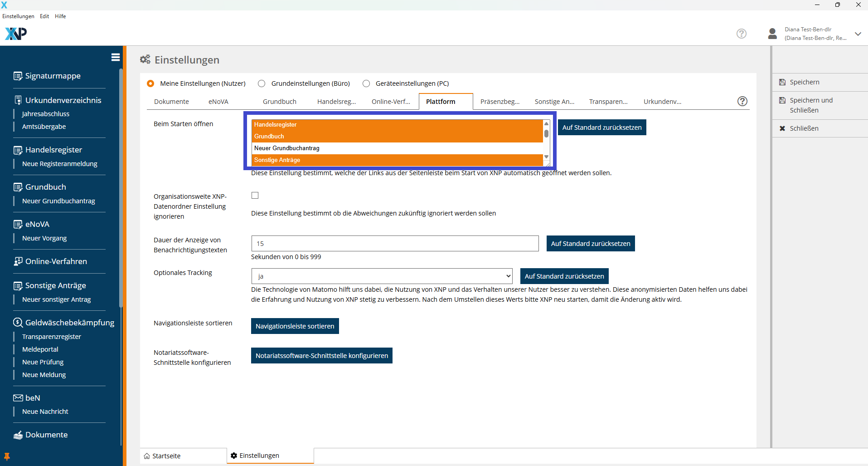Open Online-Verfahren in the sidebar
Image resolution: width=868 pixels, height=466 pixels.
click(x=56, y=261)
